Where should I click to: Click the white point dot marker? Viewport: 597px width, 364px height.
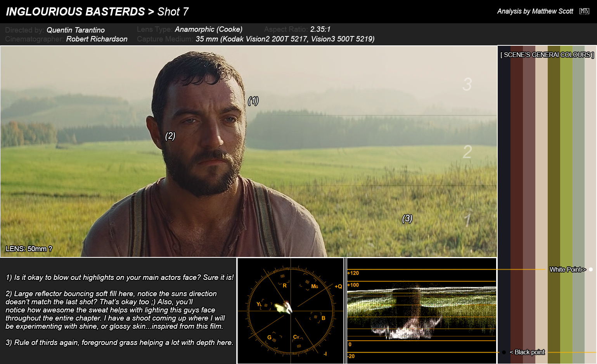591,269
